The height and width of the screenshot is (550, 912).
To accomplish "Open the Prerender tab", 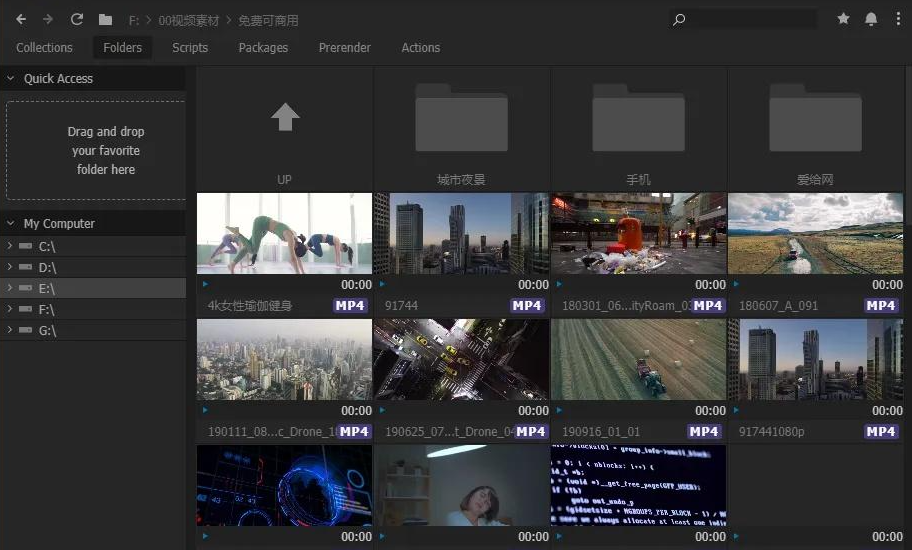I will (x=344, y=48).
